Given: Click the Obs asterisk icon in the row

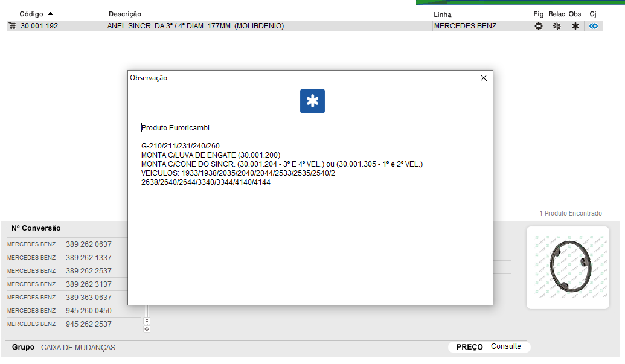Looking at the screenshot, I should pyautogui.click(x=575, y=26).
